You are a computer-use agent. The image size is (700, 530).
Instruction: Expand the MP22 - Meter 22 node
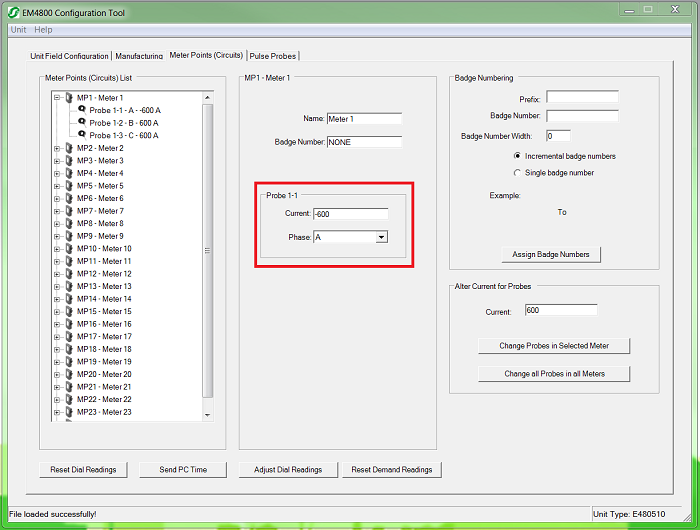pyautogui.click(x=57, y=400)
